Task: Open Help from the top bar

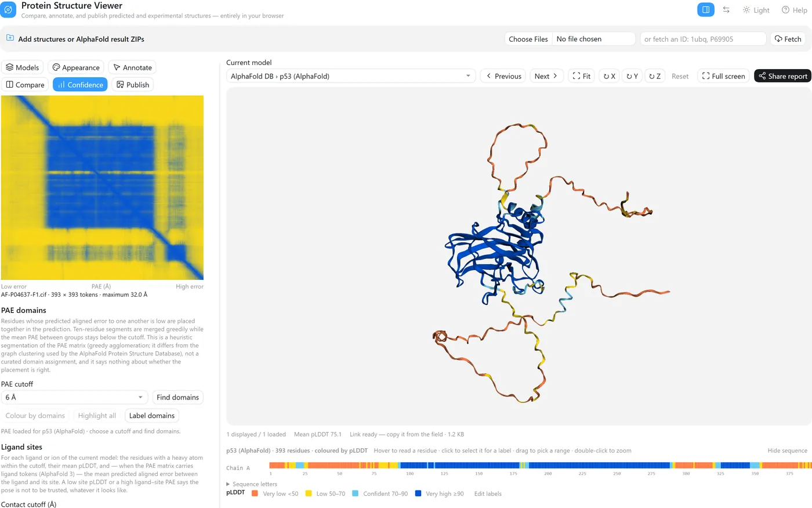Action: click(x=794, y=10)
